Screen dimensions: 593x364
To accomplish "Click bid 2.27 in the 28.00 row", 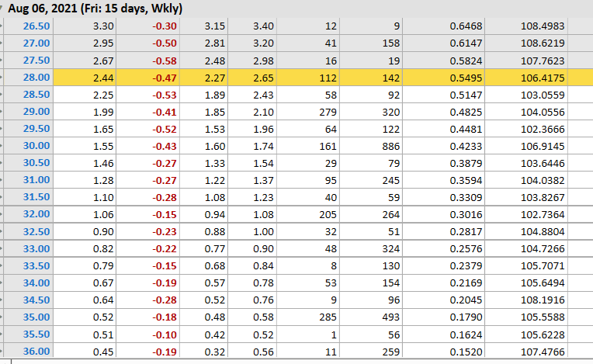I will (215, 78).
